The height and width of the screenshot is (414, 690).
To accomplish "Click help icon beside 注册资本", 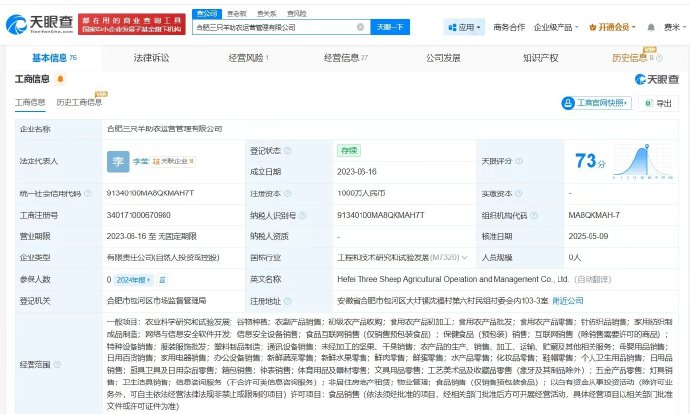I will pos(287,194).
